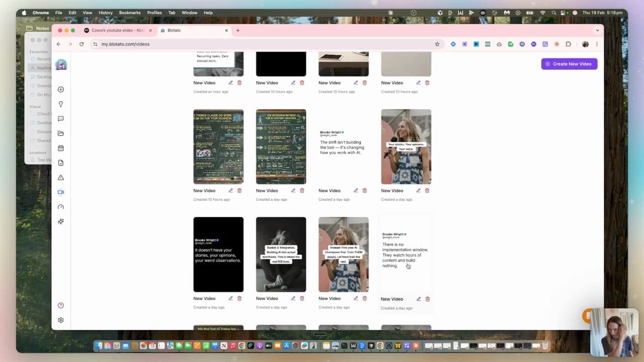Bookmark this page with the star
The width and height of the screenshot is (644, 362).
click(x=437, y=44)
